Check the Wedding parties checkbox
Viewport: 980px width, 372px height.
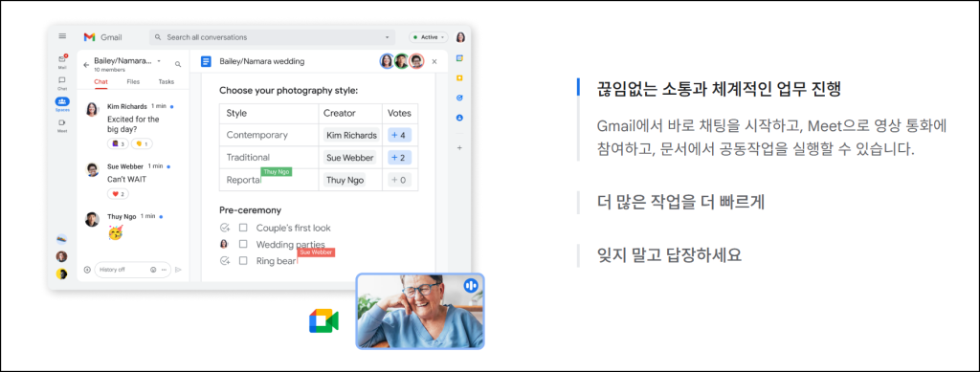(x=243, y=244)
